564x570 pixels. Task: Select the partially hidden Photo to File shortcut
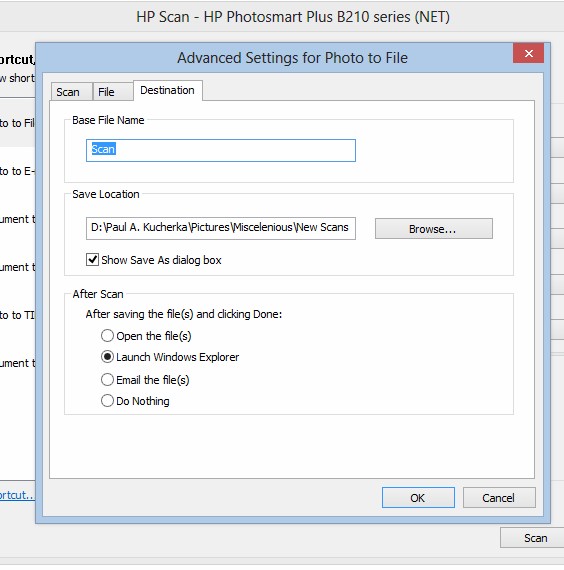17,123
